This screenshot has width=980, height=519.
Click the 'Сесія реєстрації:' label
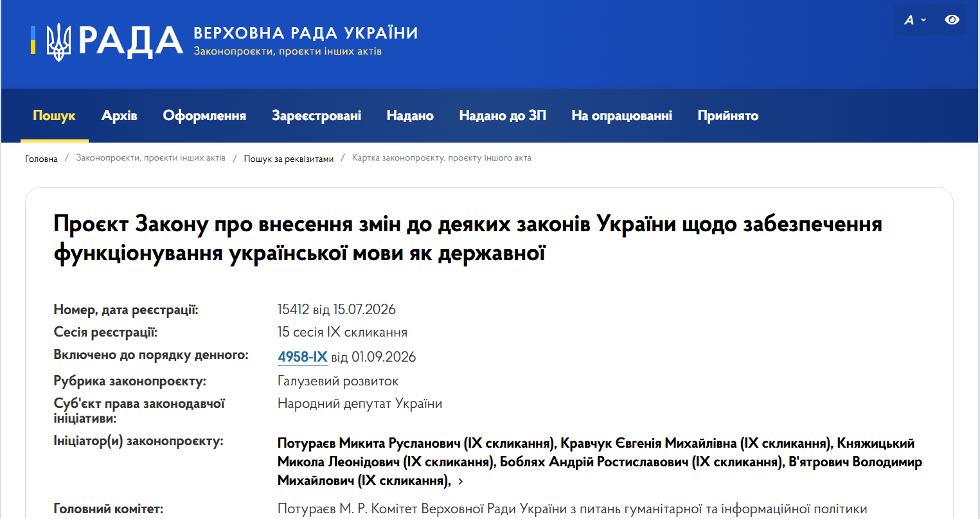point(105,332)
